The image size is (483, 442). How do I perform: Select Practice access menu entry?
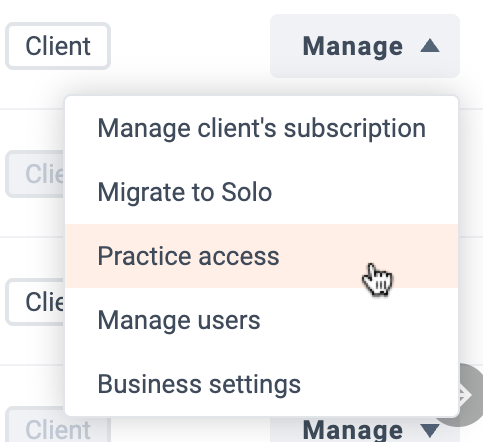262,256
